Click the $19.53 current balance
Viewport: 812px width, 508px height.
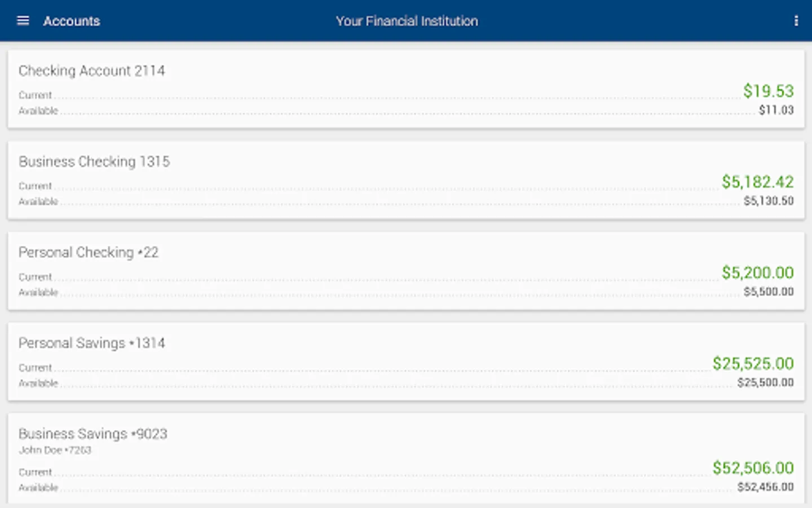pos(768,91)
